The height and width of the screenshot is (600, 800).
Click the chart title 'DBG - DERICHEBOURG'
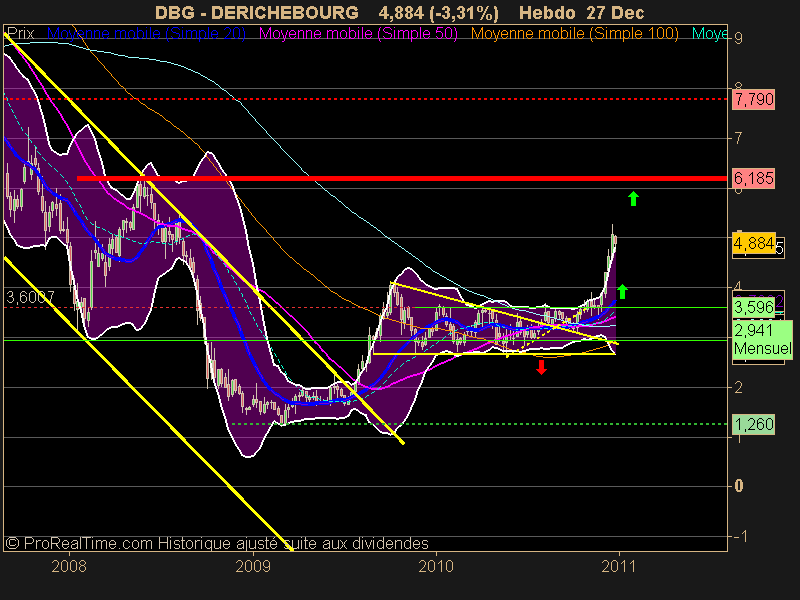tap(257, 12)
